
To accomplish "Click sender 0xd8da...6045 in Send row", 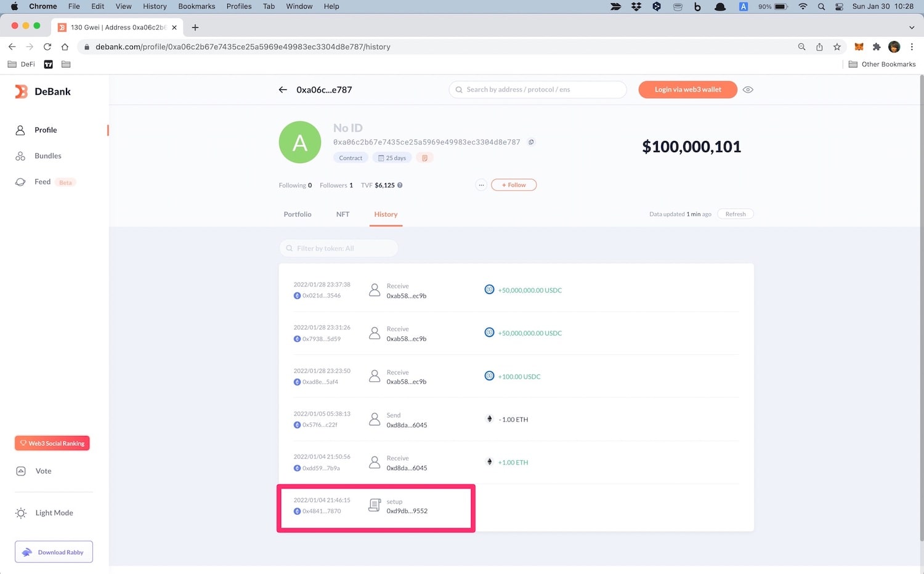I will click(x=407, y=425).
